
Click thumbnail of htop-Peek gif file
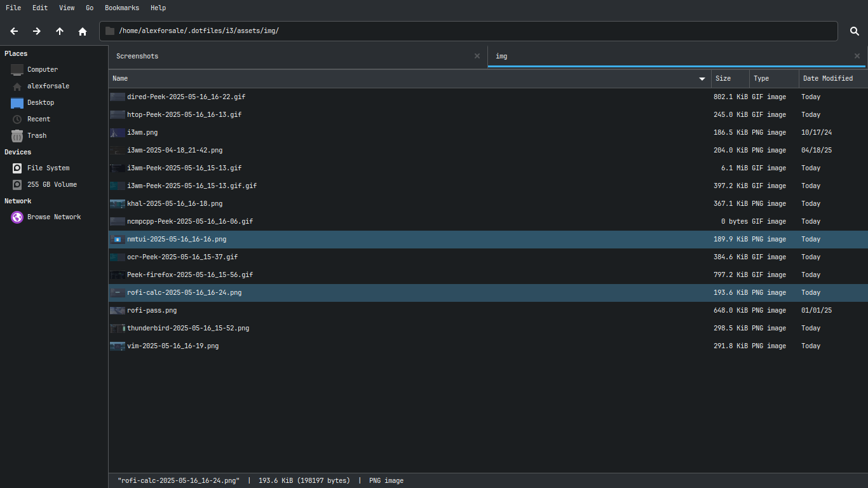[x=118, y=114]
